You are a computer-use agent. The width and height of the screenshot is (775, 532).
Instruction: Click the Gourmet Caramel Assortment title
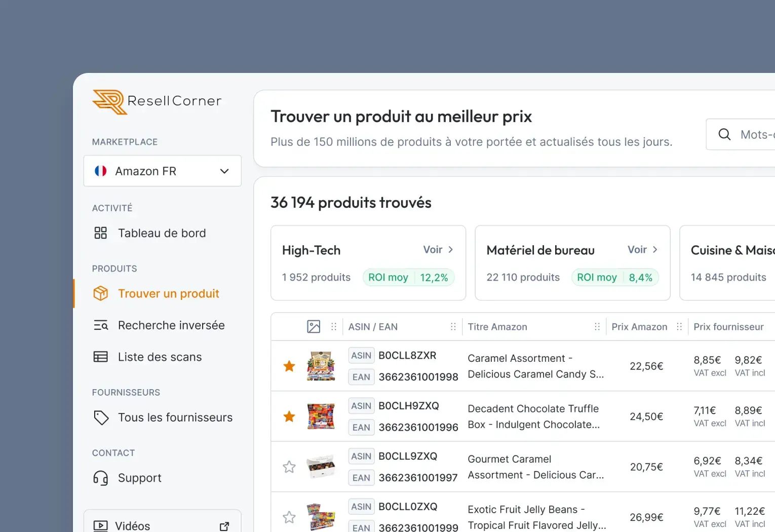[x=536, y=467]
